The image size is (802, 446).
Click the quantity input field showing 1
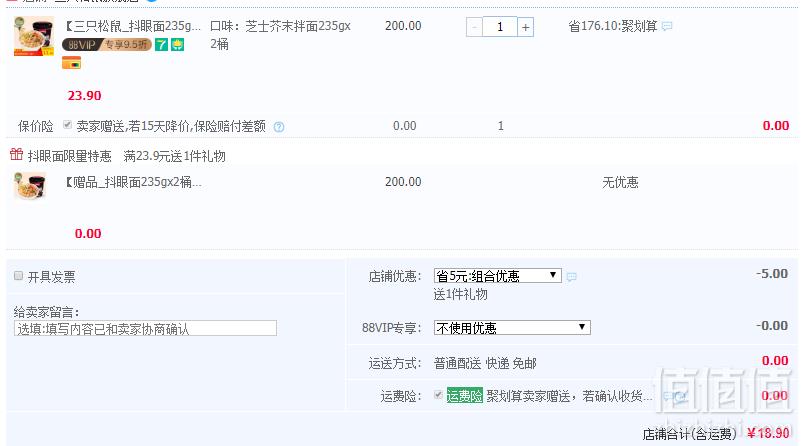500,27
